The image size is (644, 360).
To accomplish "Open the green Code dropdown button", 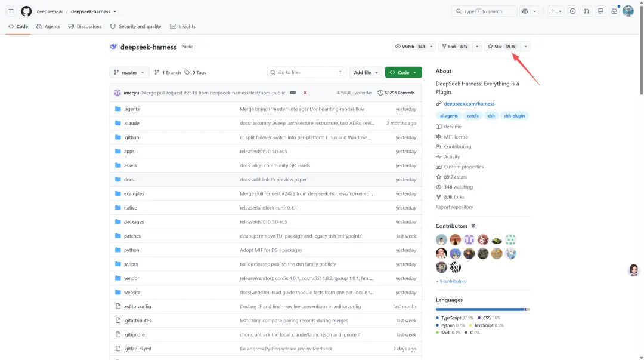I will click(403, 72).
